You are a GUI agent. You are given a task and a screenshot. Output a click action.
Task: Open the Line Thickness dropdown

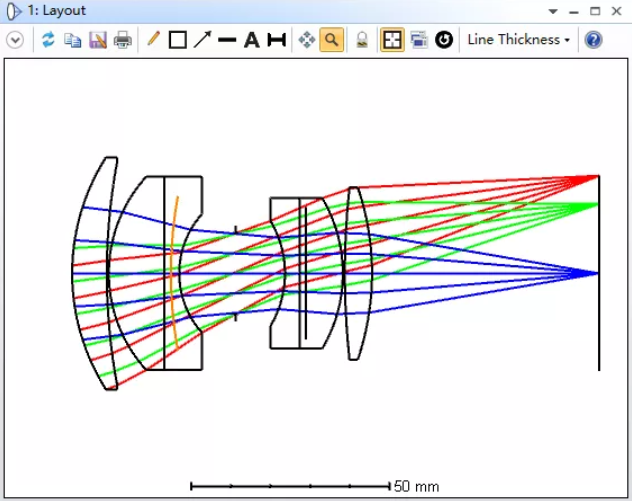pyautogui.click(x=518, y=40)
